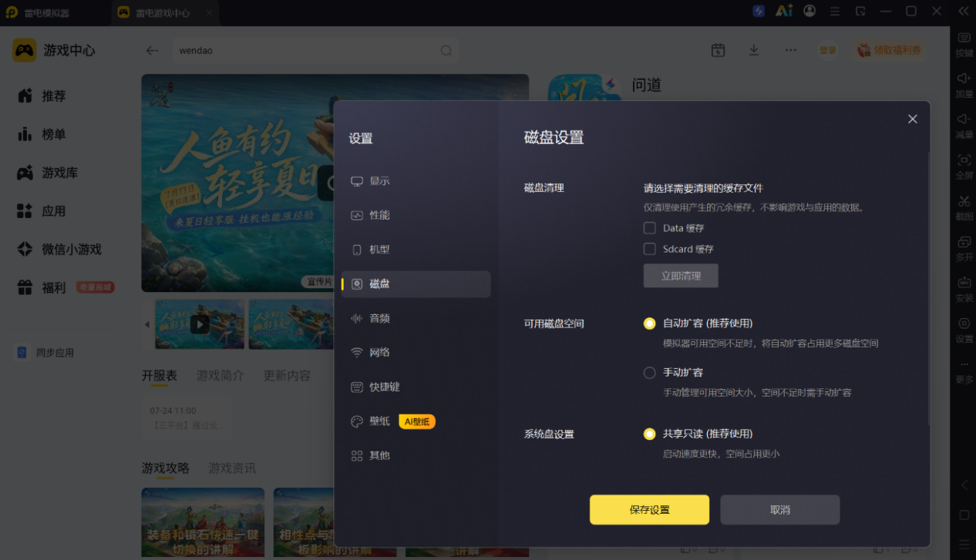Switch to the 游戏简介 tab
976x560 pixels.
[x=220, y=376]
